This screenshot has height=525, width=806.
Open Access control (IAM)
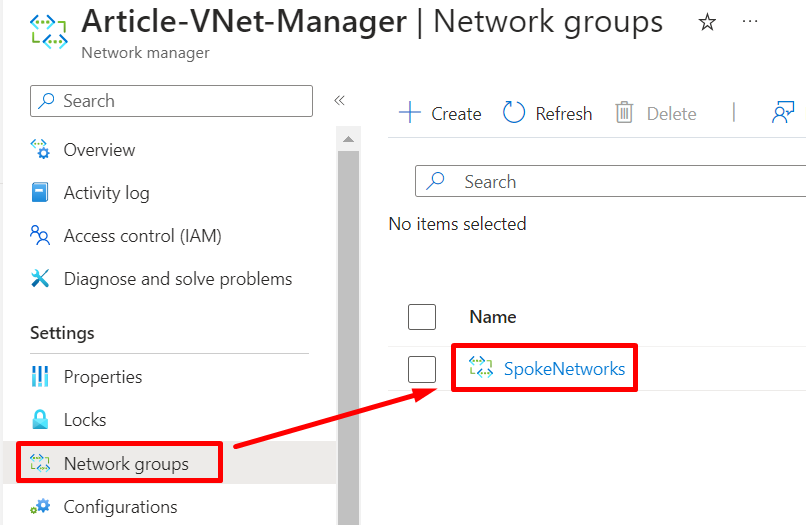point(142,236)
